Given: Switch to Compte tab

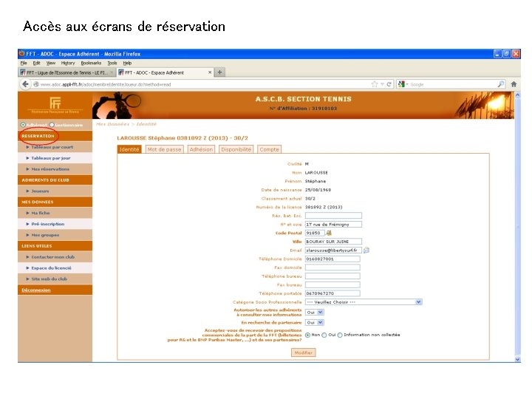Looking at the screenshot, I should click(269, 149).
